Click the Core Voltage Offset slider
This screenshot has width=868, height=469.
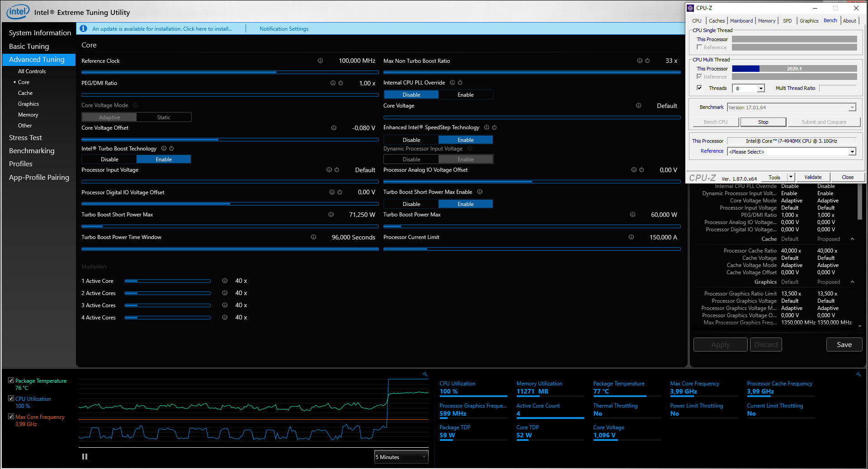pyautogui.click(x=230, y=140)
